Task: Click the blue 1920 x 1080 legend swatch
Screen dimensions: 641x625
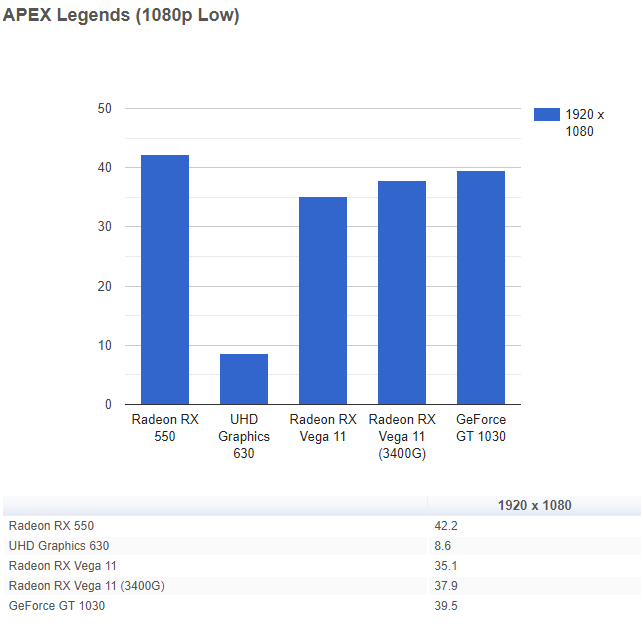Action: point(547,114)
